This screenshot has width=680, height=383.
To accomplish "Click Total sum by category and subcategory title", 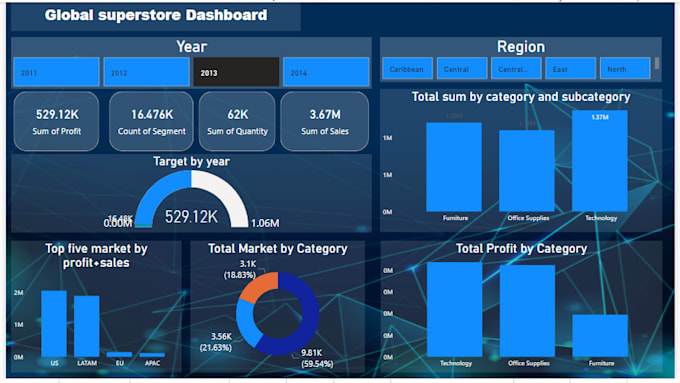I will point(521,96).
